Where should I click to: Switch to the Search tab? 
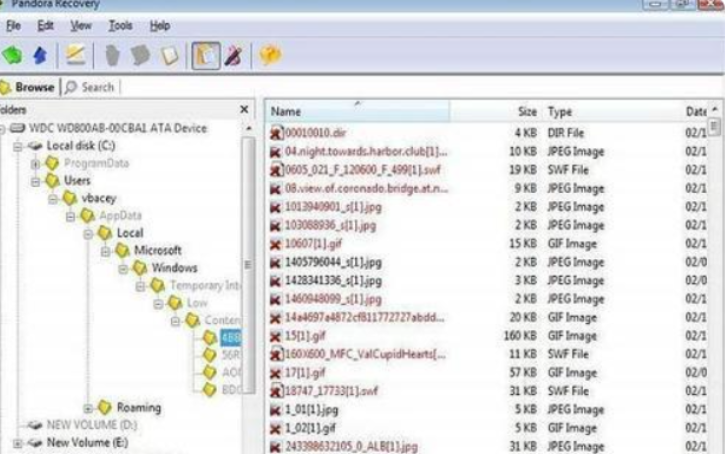pyautogui.click(x=90, y=87)
